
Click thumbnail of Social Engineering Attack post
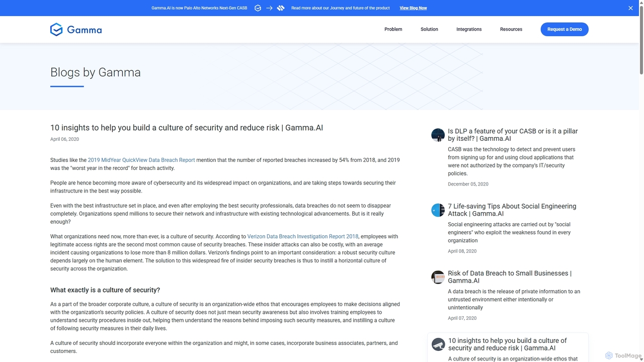(x=438, y=210)
